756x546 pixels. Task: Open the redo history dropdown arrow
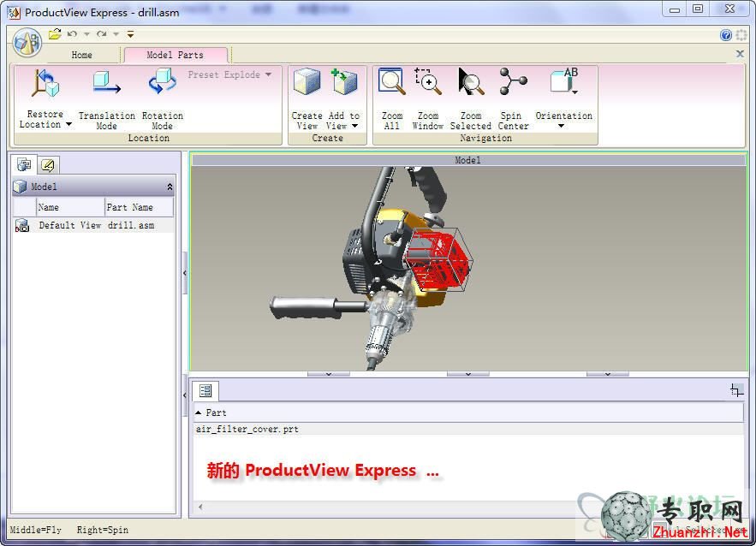[116, 34]
